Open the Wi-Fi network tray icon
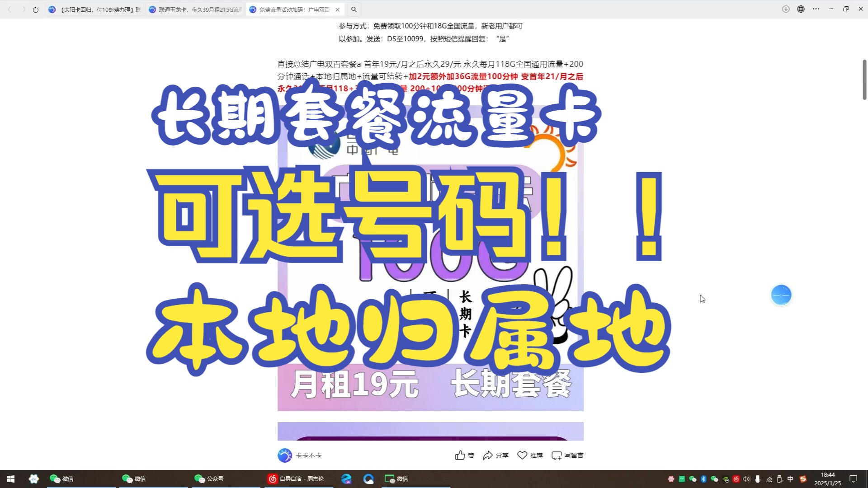The width and height of the screenshot is (868, 488). pyautogui.click(x=769, y=479)
